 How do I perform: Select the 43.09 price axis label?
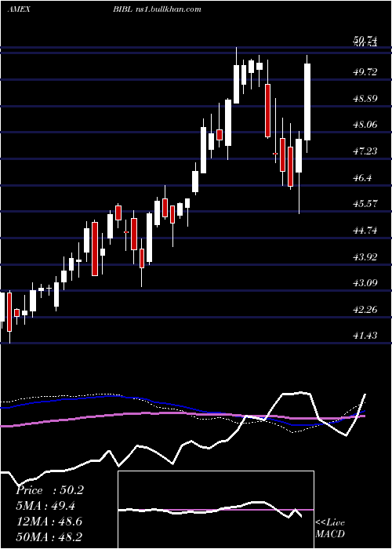(x=365, y=283)
